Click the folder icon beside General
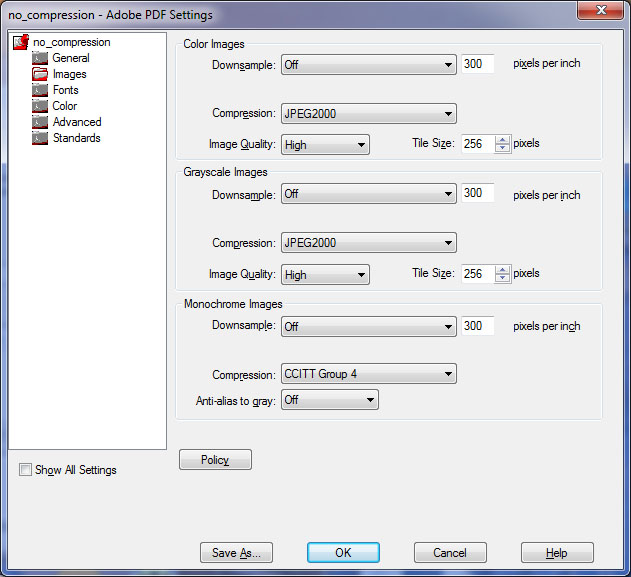The width and height of the screenshot is (631, 577). 40,58
